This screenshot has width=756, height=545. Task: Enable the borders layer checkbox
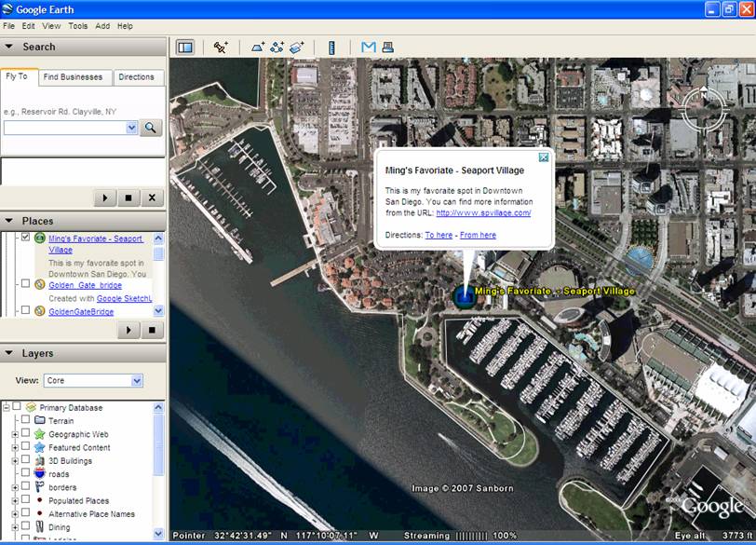(x=25, y=486)
